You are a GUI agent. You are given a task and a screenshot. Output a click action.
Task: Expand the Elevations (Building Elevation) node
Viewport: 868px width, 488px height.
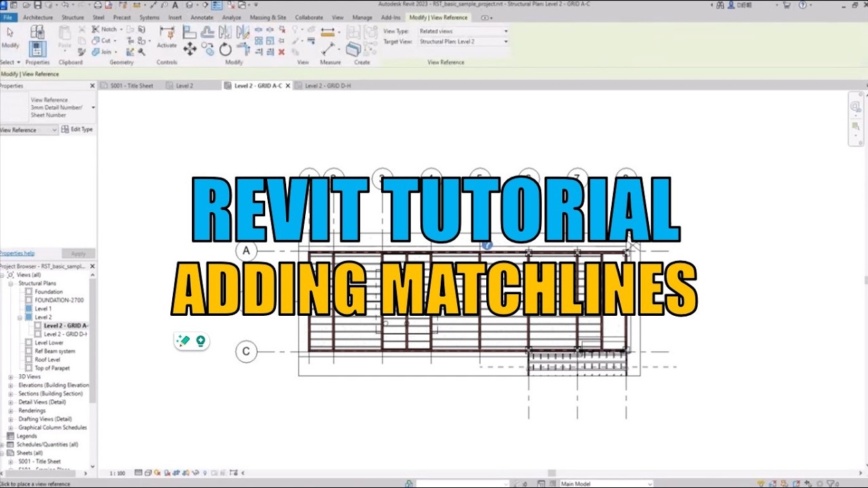tap(10, 385)
